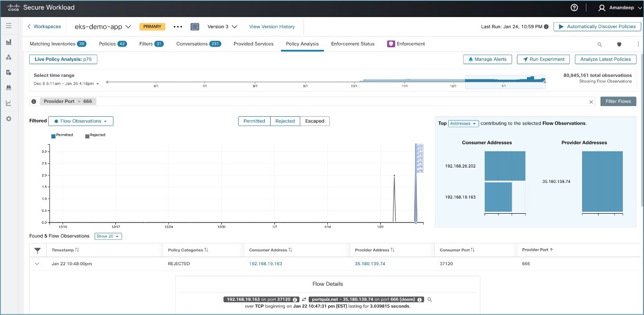This screenshot has width=644, height=315.
Task: Open the Version 3 dropdown
Action: click(222, 27)
